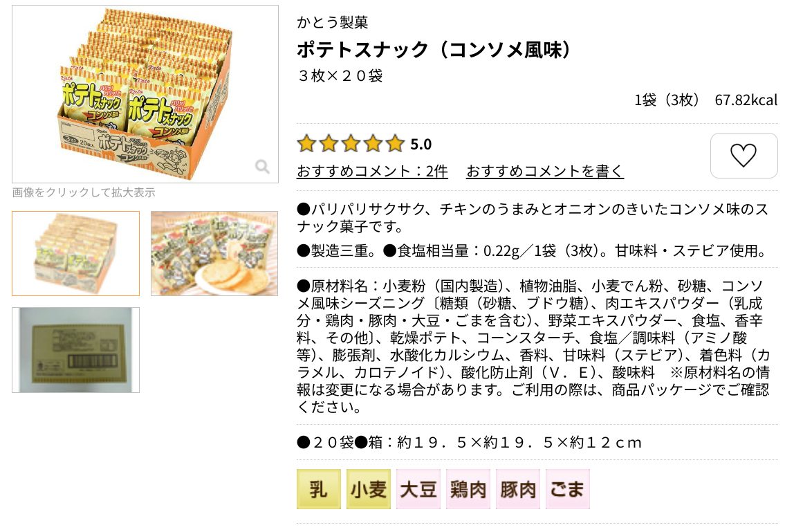Click the ポテトスナック(コンソメ風味) product title

pyautogui.click(x=434, y=50)
